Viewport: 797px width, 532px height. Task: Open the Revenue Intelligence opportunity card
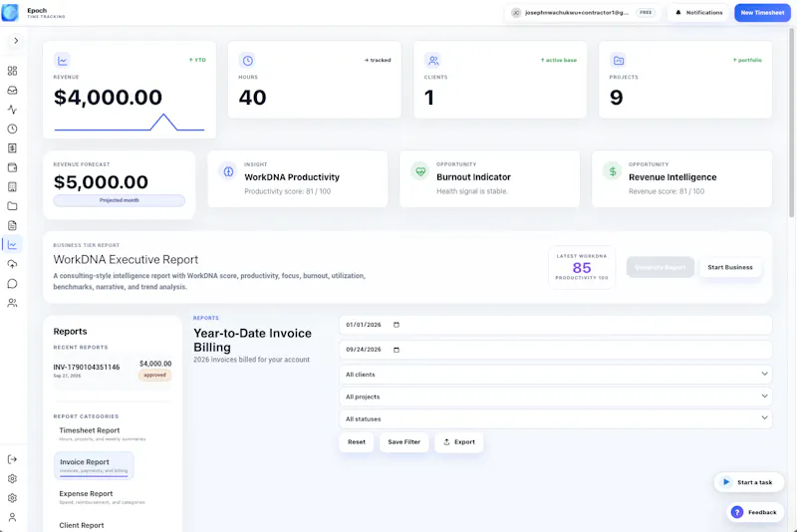coord(681,179)
